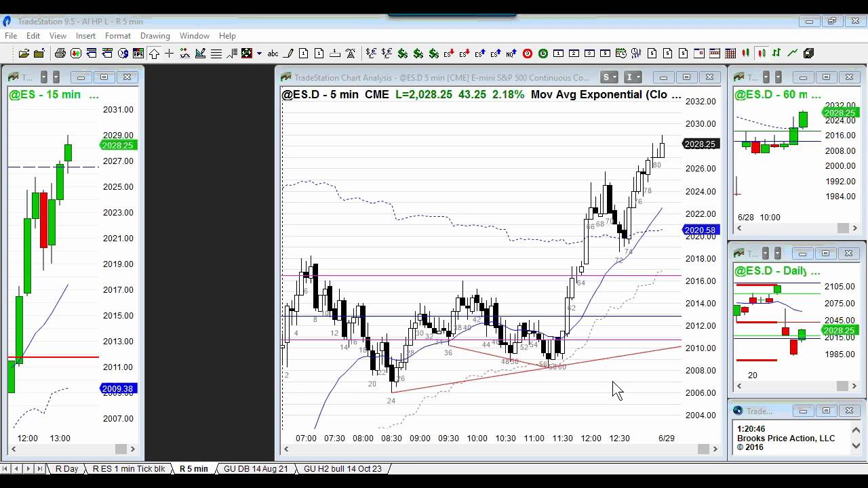Switch to GU H2 bull 14 Oct 23 tab
The image size is (868, 488).
[342, 469]
